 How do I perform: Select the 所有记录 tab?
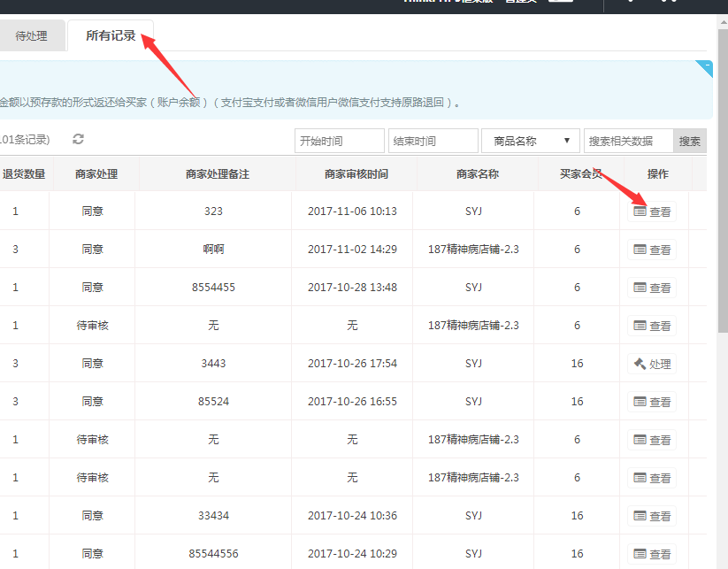pyautogui.click(x=111, y=36)
